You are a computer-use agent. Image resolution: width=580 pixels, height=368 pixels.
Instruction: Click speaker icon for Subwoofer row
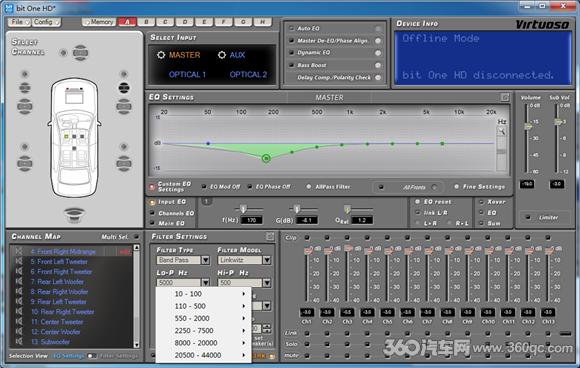click(19, 341)
